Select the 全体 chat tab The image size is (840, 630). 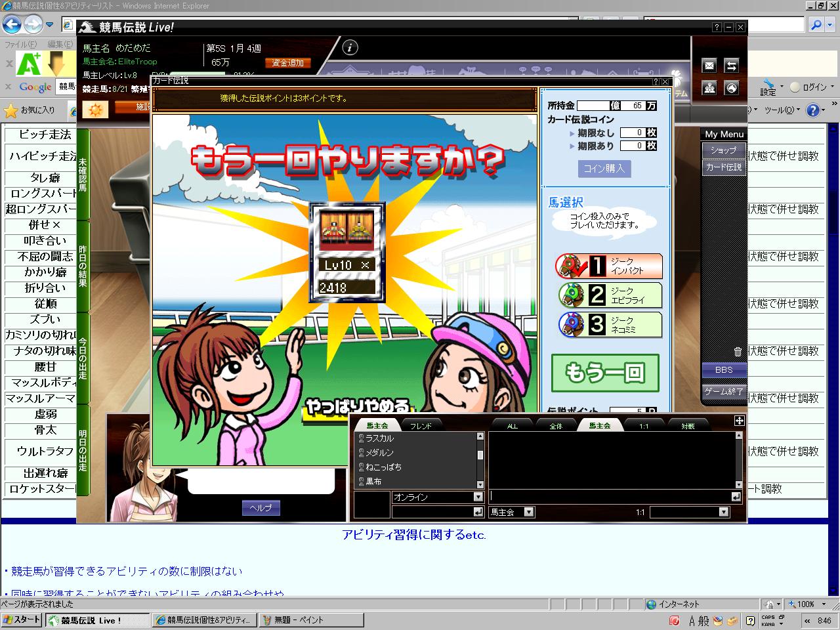tap(556, 426)
